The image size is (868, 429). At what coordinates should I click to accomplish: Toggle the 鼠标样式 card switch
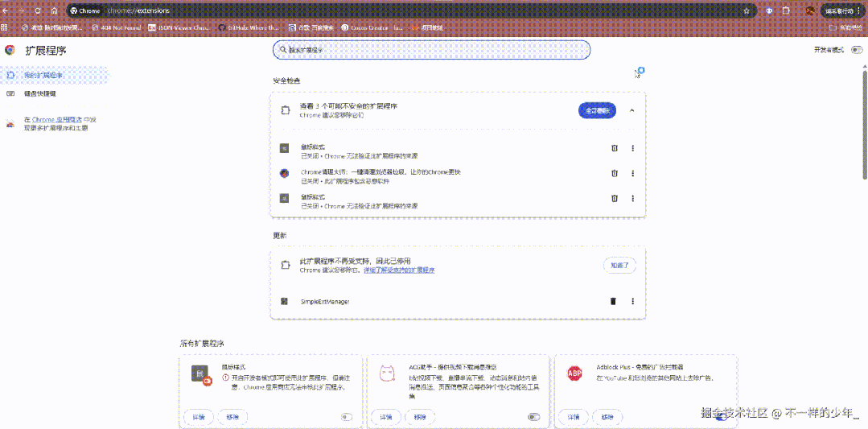[x=347, y=417]
